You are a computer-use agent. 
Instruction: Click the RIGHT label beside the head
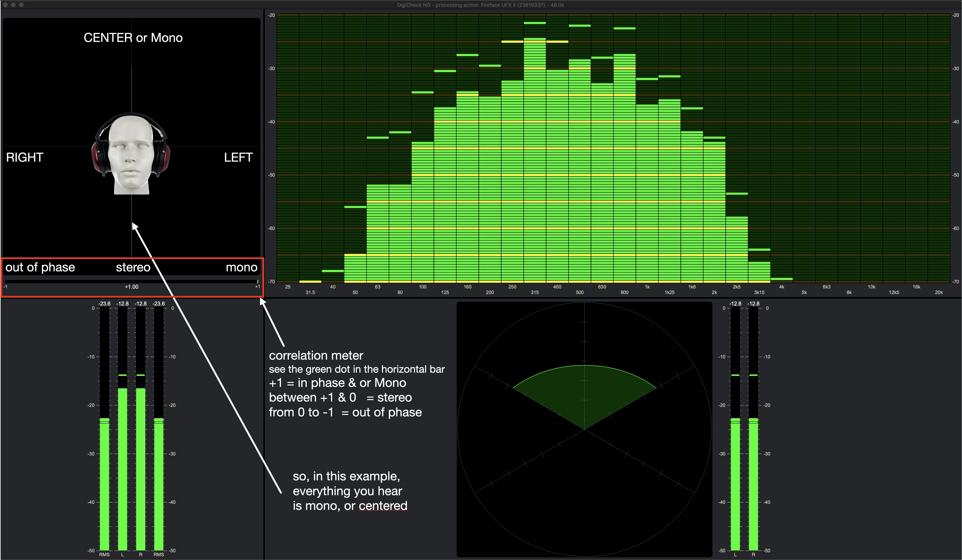click(24, 157)
